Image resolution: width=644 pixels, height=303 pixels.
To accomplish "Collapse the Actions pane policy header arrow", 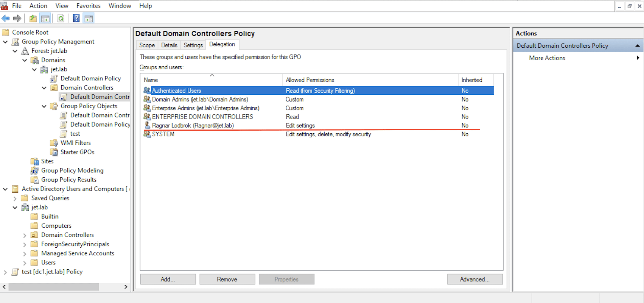I will 638,46.
